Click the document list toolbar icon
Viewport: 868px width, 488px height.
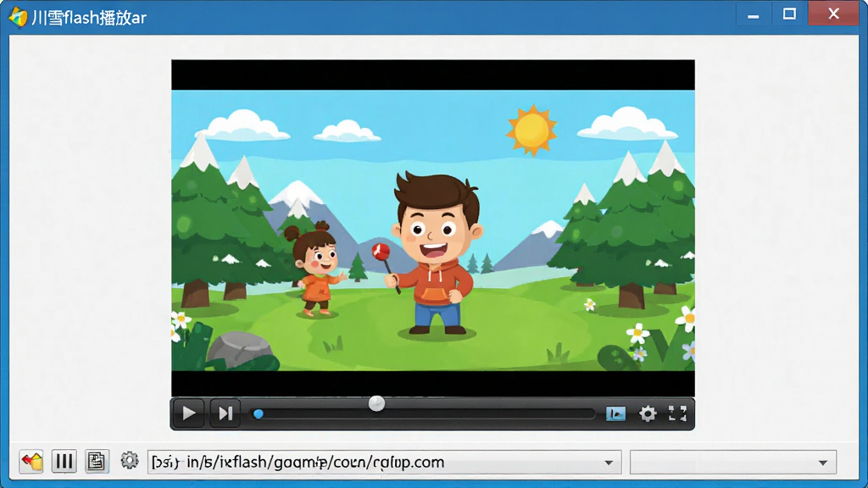click(x=97, y=461)
